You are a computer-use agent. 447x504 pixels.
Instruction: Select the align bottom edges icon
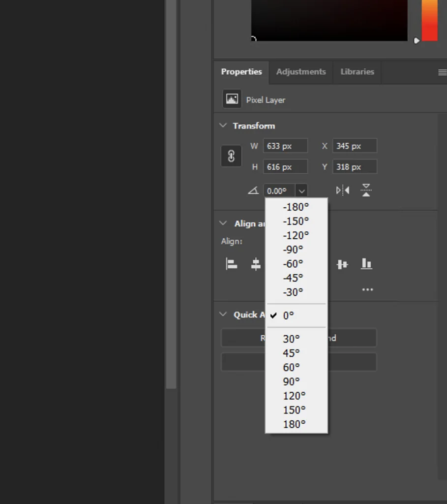pos(366,264)
